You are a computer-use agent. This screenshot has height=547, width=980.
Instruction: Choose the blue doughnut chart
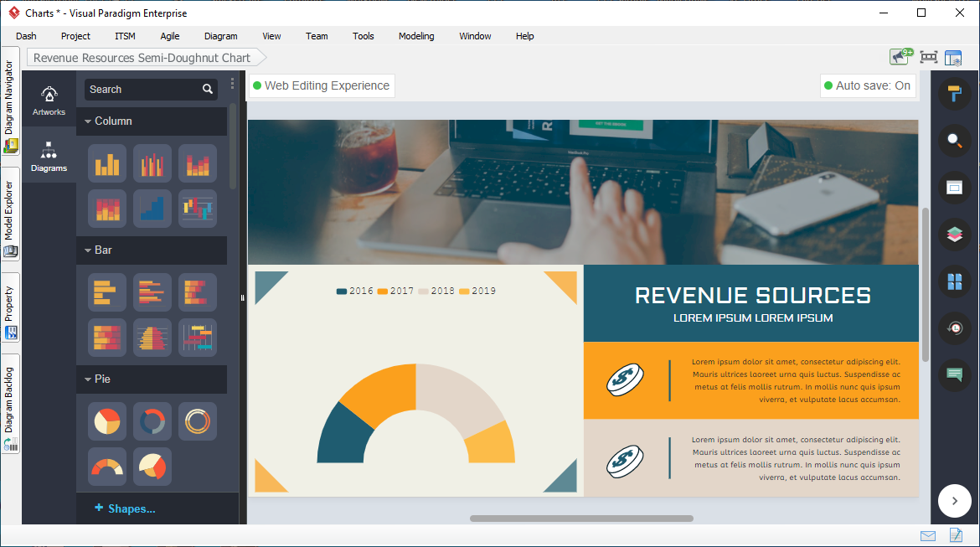click(x=152, y=421)
